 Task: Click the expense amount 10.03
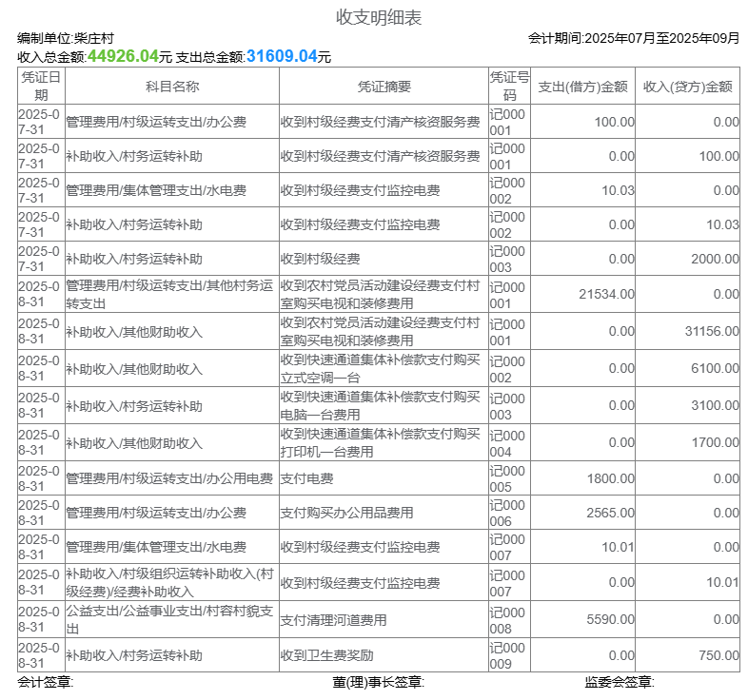(618, 191)
